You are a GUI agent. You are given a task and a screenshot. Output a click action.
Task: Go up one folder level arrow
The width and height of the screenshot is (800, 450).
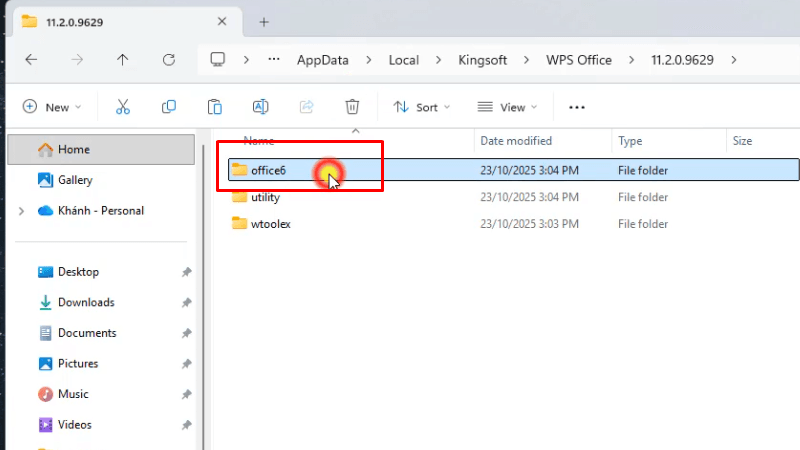(123, 60)
